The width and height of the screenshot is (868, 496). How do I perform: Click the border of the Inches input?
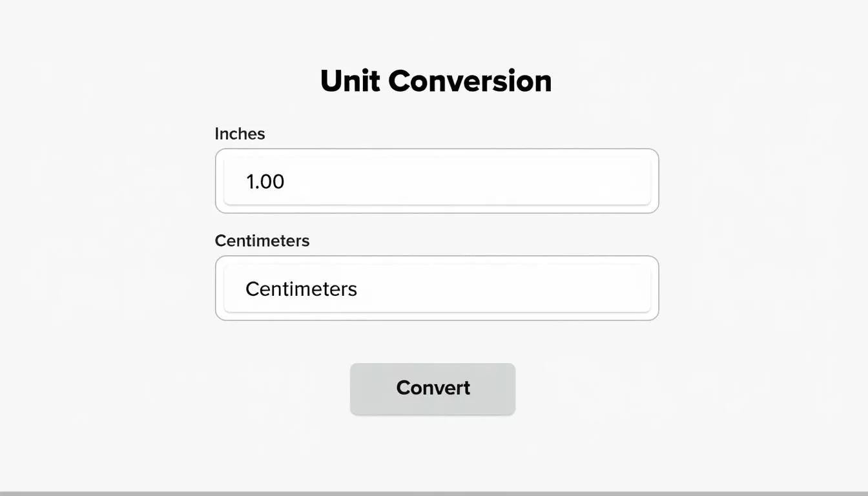coord(437,150)
